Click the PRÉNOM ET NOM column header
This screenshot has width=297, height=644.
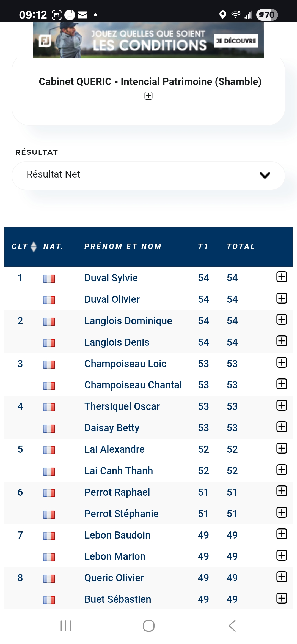click(x=123, y=247)
